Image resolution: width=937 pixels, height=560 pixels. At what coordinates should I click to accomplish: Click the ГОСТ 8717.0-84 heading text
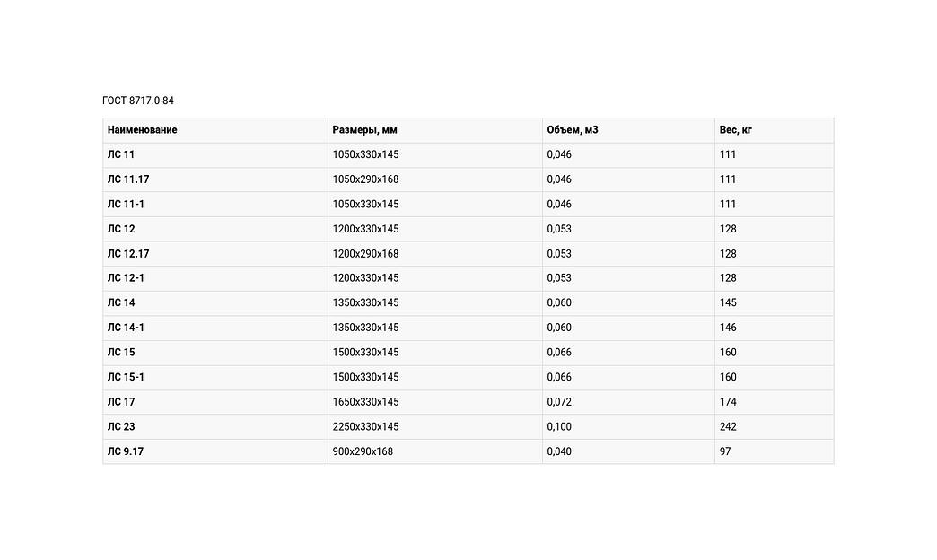[138, 101]
